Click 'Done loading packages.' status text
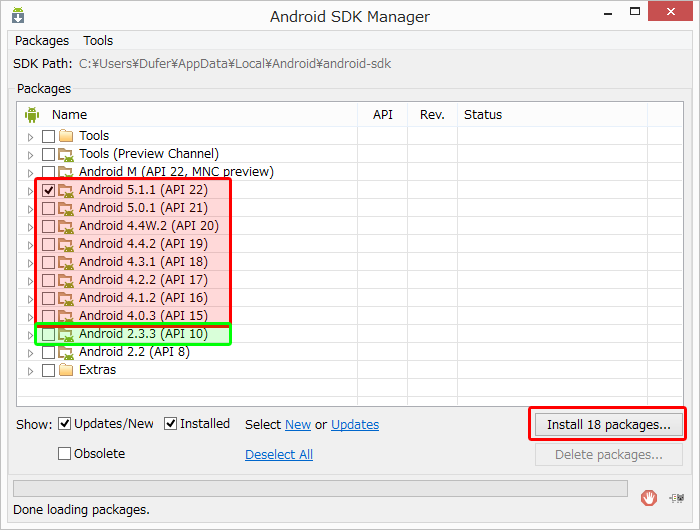700x530 pixels. (x=81, y=509)
